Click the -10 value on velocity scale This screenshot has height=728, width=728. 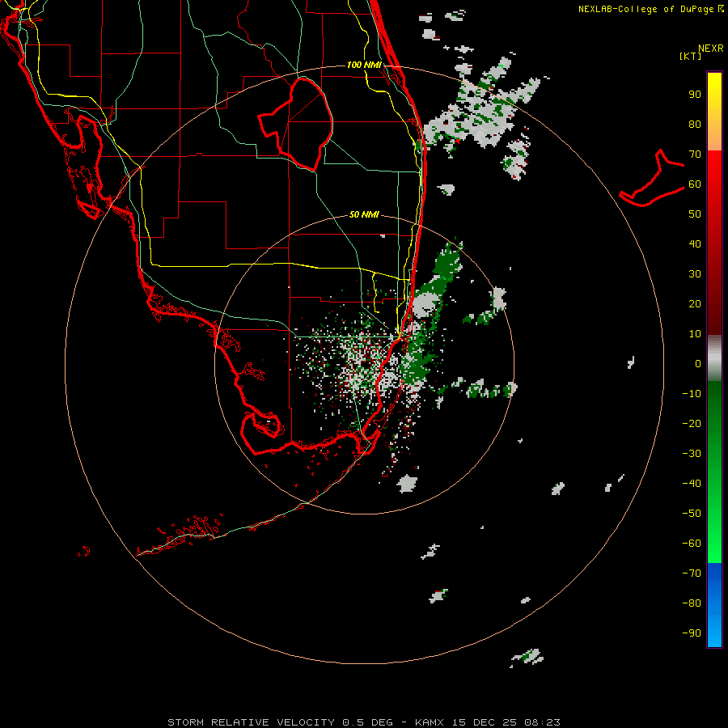point(692,394)
